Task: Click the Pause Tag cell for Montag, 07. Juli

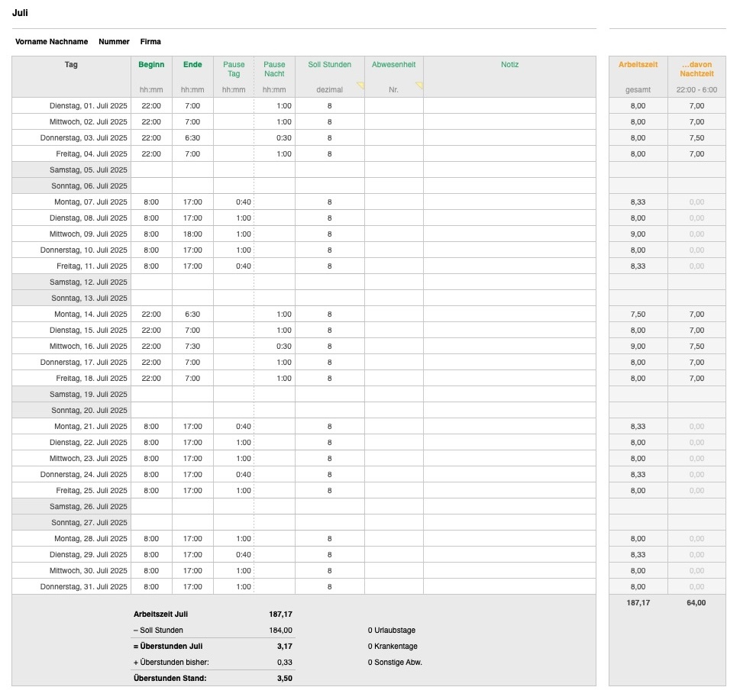Action: [234, 202]
